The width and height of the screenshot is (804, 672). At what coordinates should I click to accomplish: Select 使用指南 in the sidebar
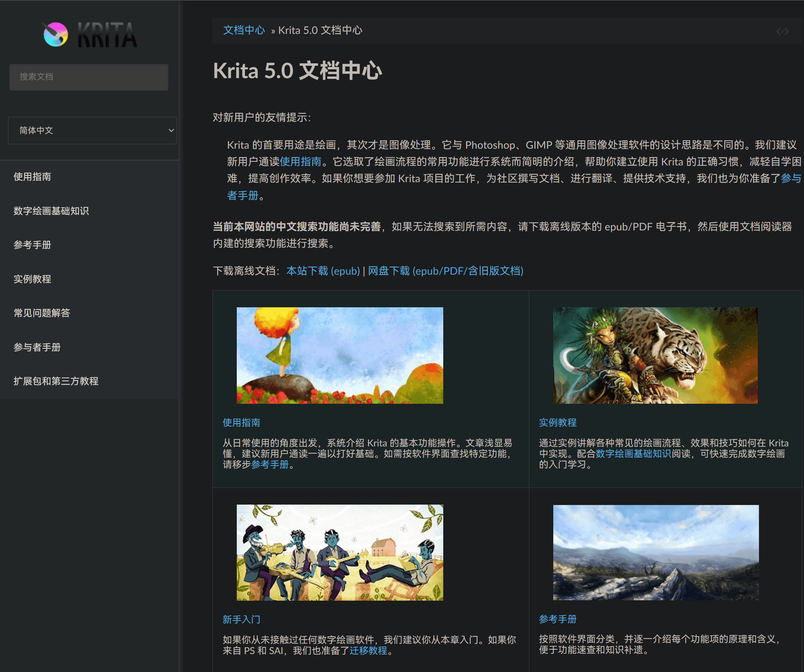point(32,177)
